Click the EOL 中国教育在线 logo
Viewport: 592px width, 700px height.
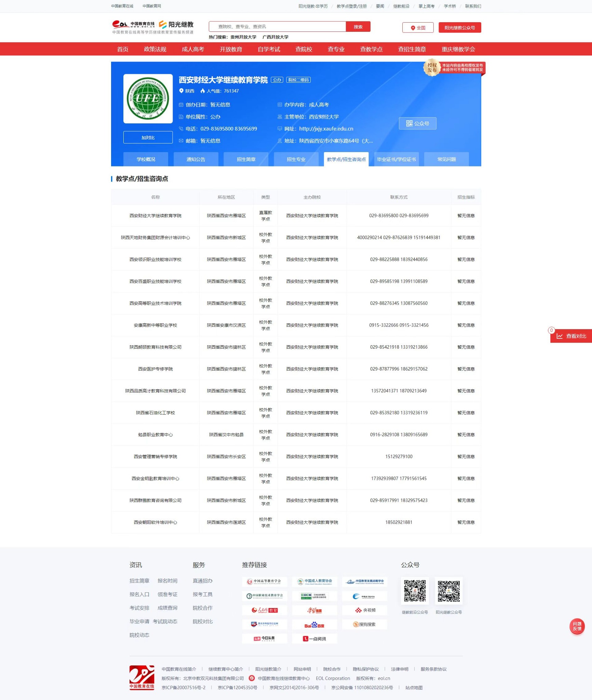click(x=133, y=24)
